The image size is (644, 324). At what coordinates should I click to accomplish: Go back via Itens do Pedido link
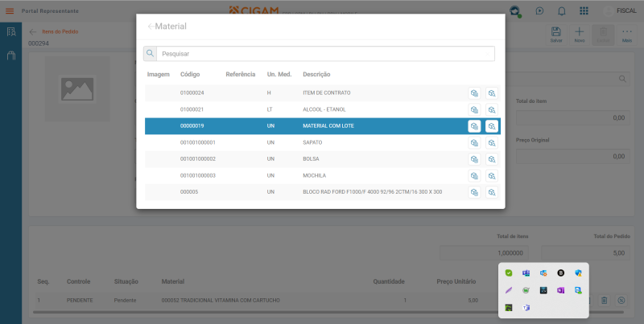point(60,32)
